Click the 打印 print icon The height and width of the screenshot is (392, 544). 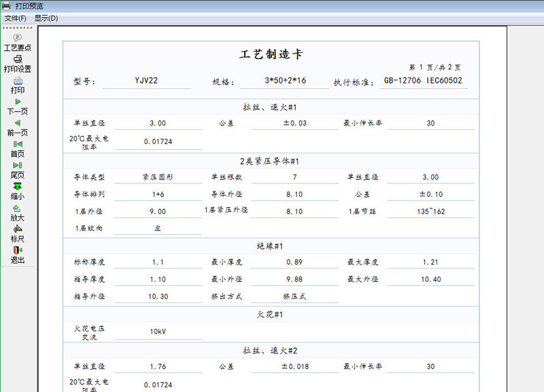tap(18, 81)
